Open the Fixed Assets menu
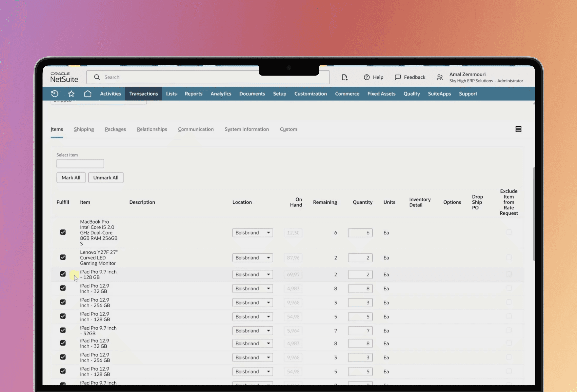 381,94
